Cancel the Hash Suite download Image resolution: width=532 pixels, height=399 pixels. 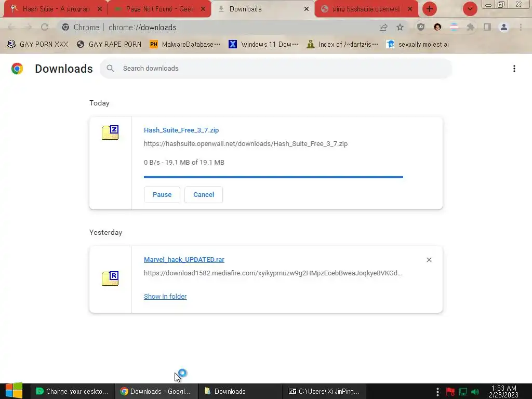[x=204, y=195]
